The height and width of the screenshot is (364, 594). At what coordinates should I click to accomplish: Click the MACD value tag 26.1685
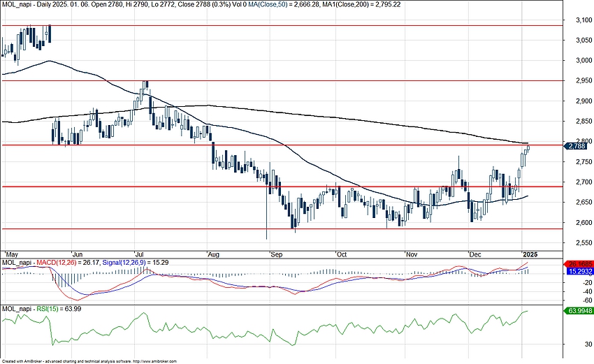coord(579,264)
